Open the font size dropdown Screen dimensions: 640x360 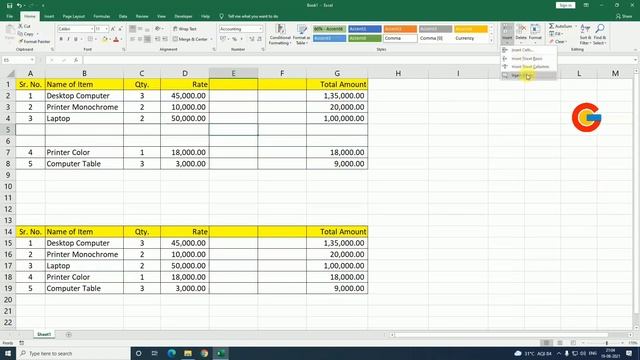pos(107,29)
